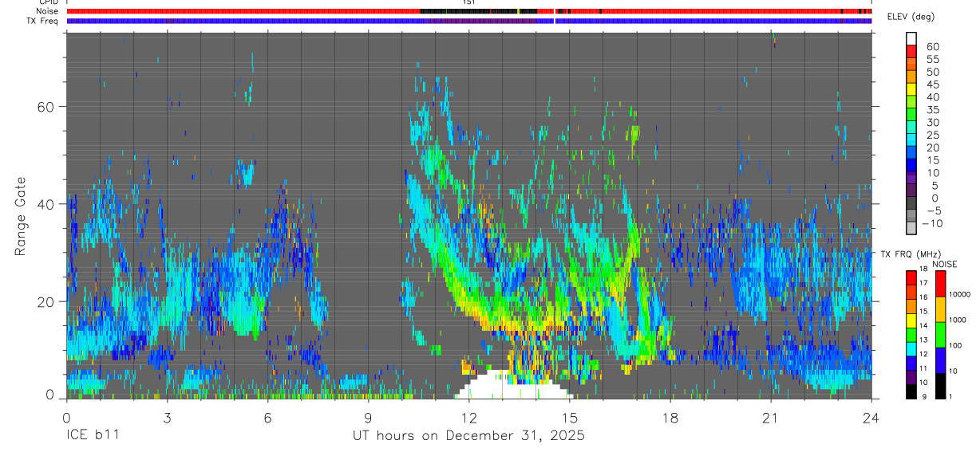Click the white data gap near range gate 0
The height and width of the screenshot is (452, 980).
coord(515,385)
